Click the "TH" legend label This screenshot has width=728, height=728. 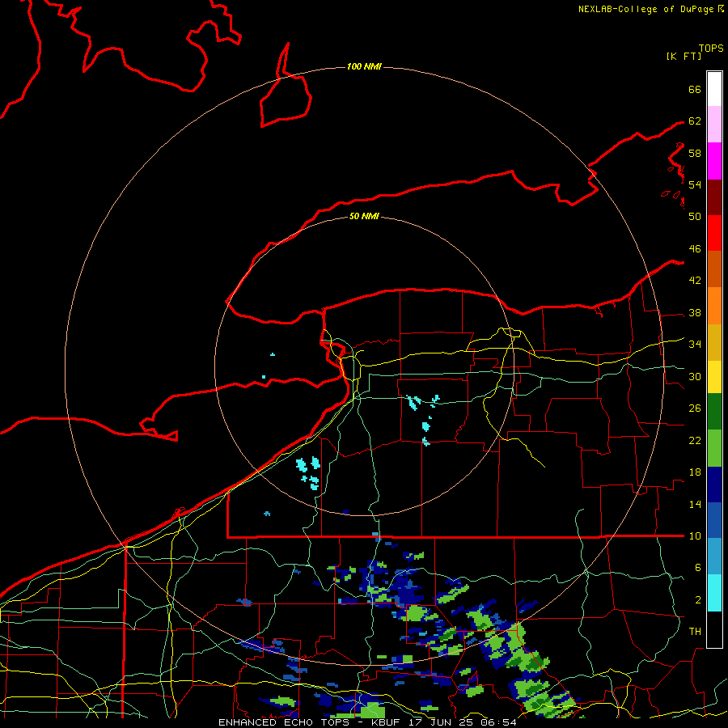[x=695, y=632]
